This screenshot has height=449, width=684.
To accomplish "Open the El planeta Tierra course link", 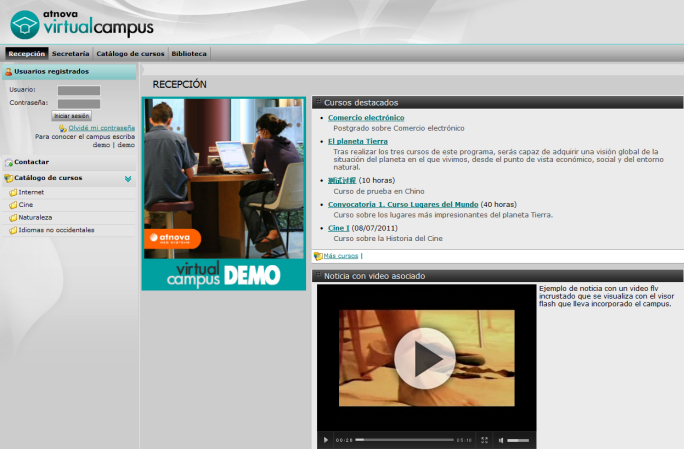I will pos(358,141).
